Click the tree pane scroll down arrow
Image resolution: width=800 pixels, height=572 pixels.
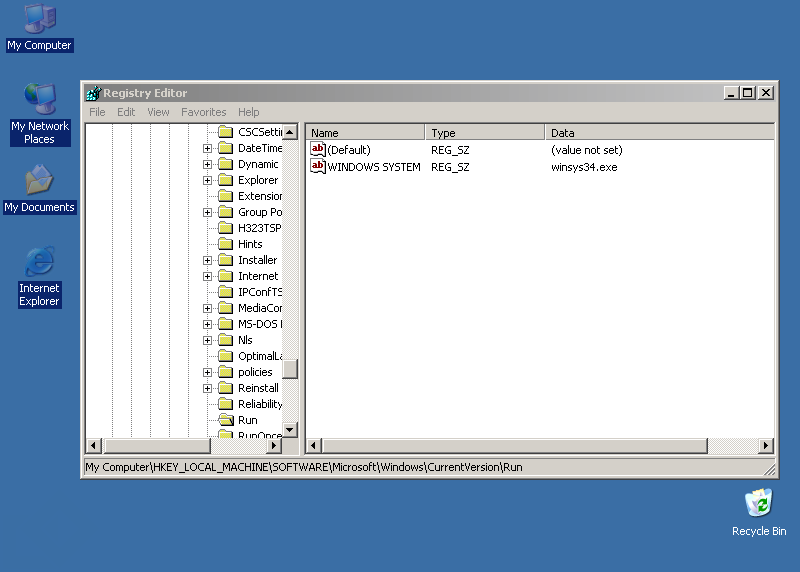point(290,430)
